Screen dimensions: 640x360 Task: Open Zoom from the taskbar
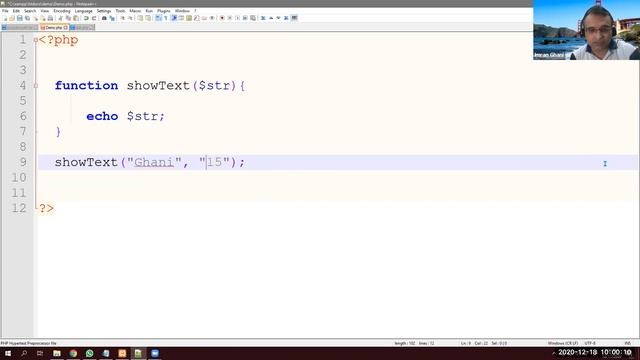coord(155,353)
